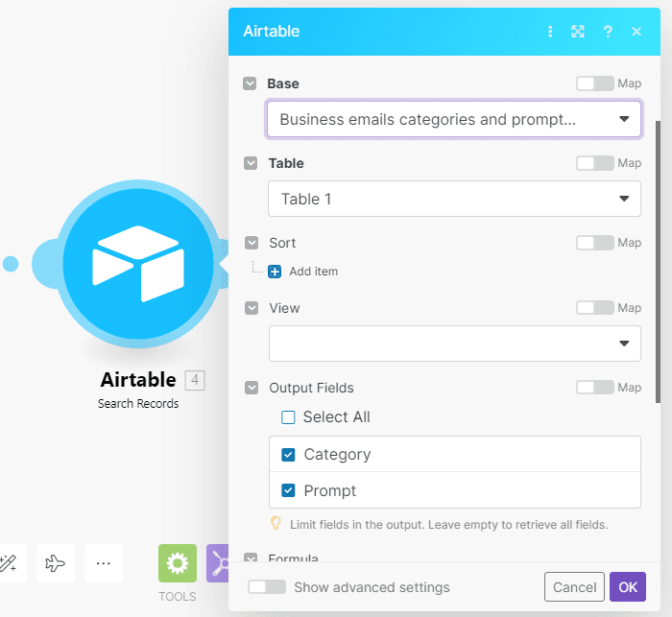
Task: Open the Base dropdown list
Action: point(453,120)
